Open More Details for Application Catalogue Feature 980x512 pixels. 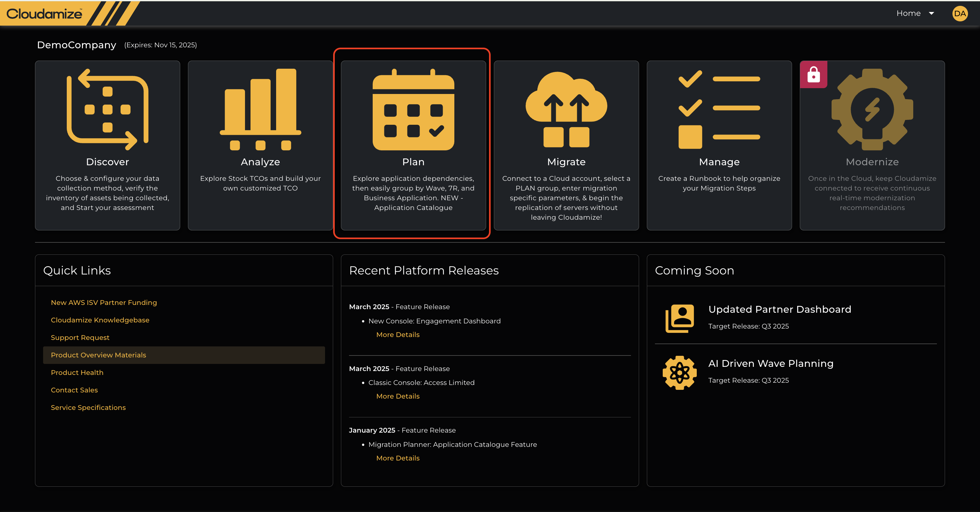[x=398, y=458]
